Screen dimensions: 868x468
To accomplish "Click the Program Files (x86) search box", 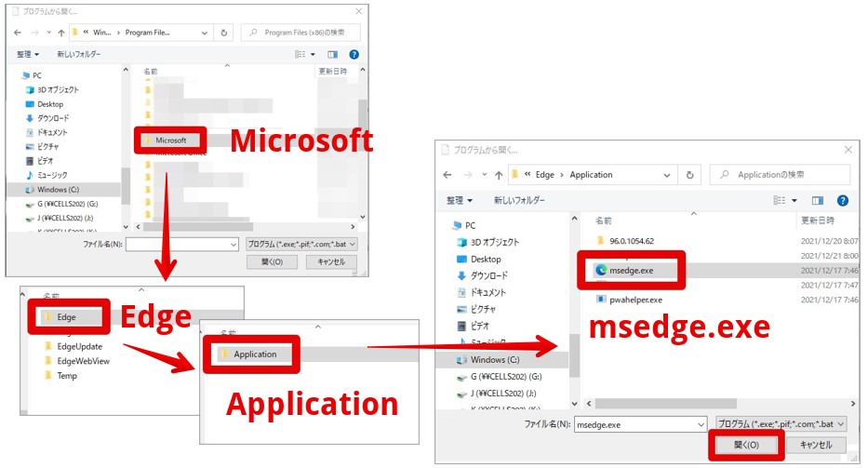I will tap(300, 33).
